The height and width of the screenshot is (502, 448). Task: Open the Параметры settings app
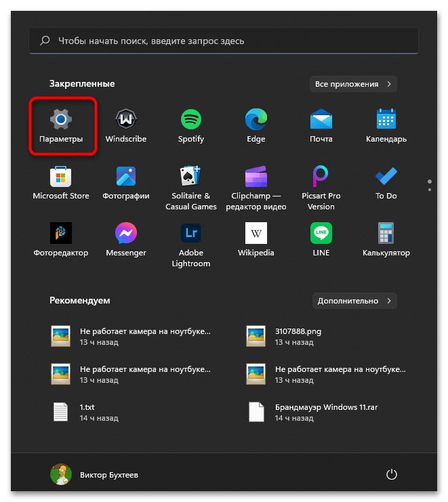pos(61,126)
